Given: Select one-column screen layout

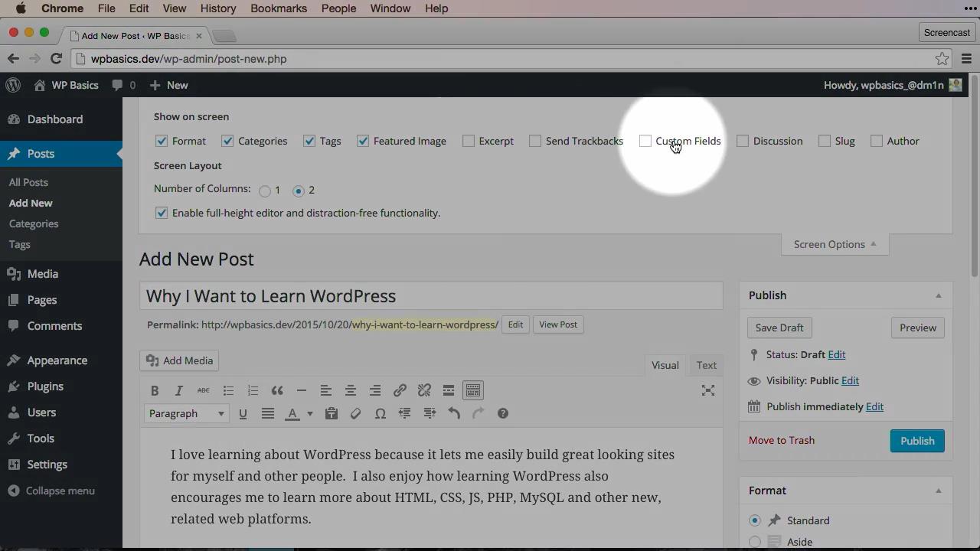Looking at the screenshot, I should click(x=265, y=191).
